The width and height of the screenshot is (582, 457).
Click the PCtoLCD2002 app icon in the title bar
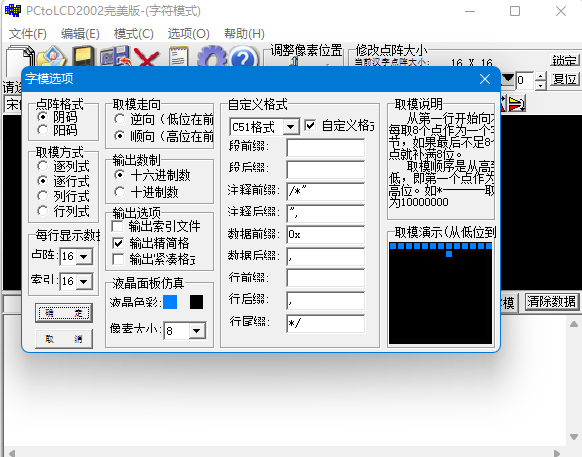[13, 10]
